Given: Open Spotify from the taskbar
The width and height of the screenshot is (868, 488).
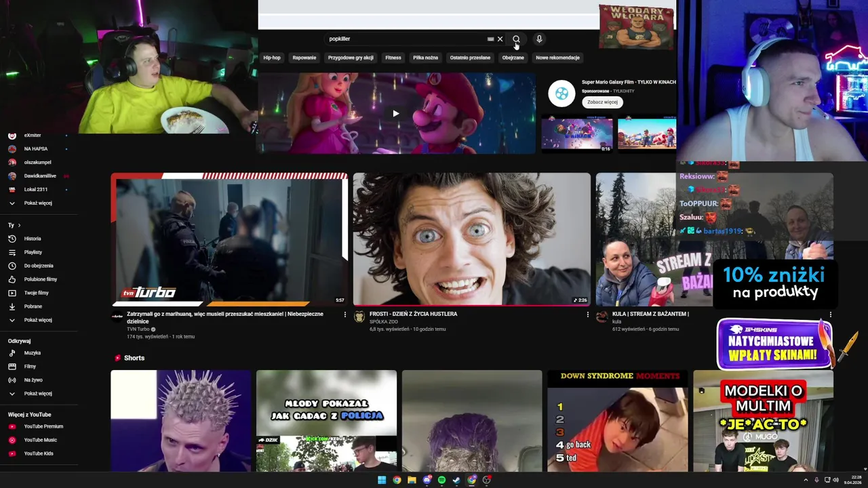Looking at the screenshot, I should 441,480.
